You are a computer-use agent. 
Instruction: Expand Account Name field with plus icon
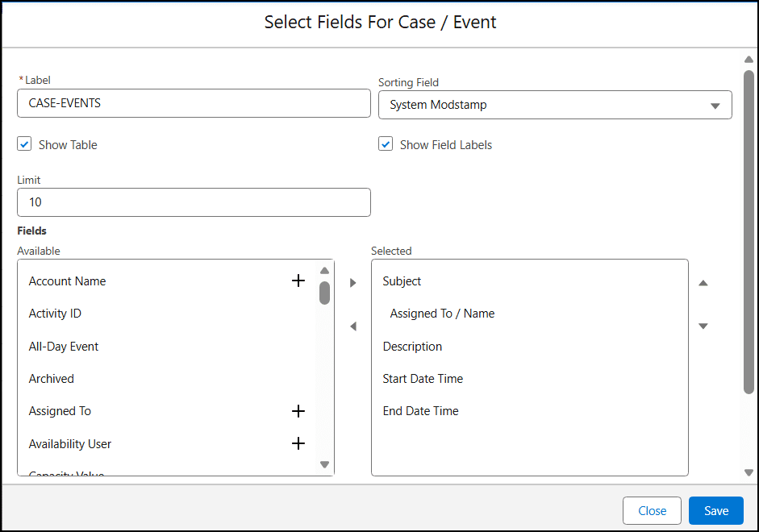(298, 281)
